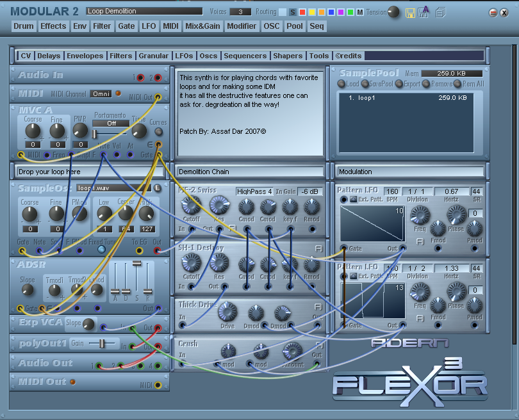The height and width of the screenshot is (420, 519).
Task: Toggle the S routing button
Action: pyautogui.click(x=293, y=13)
